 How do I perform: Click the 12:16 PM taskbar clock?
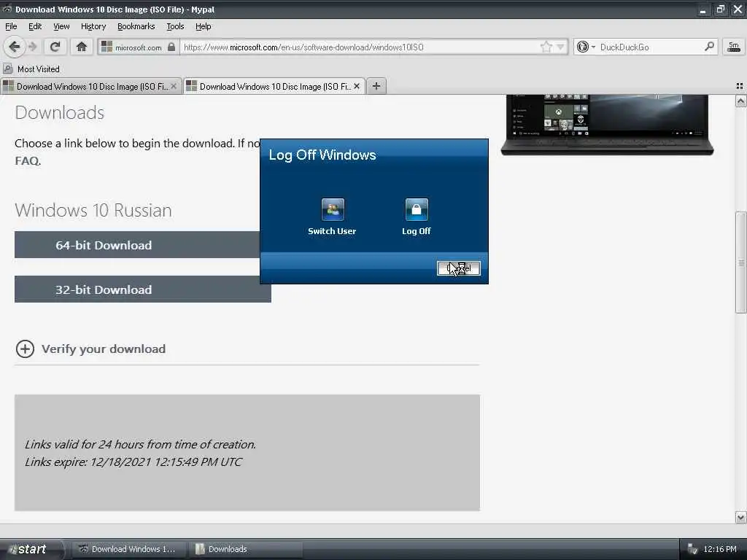pos(719,549)
